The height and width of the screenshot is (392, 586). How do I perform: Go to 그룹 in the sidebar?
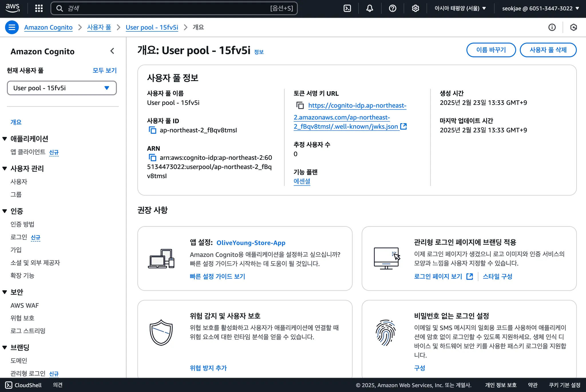click(16, 194)
